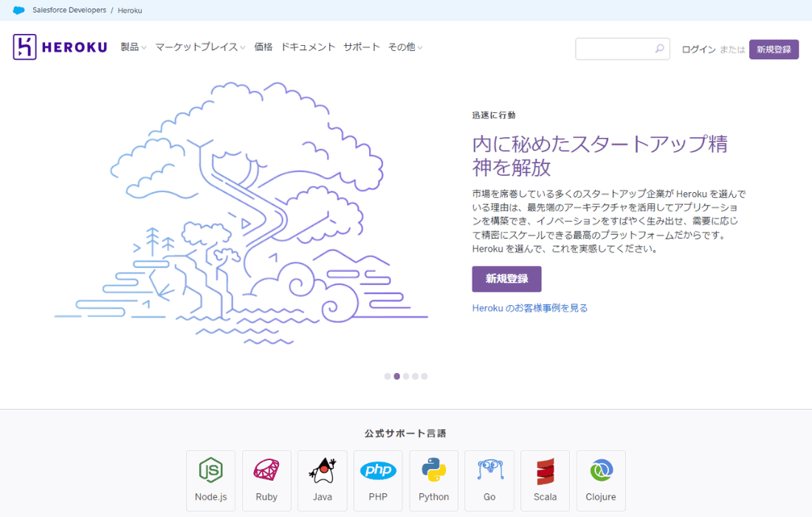Select the Python language tile
812x517 pixels.
(x=434, y=481)
